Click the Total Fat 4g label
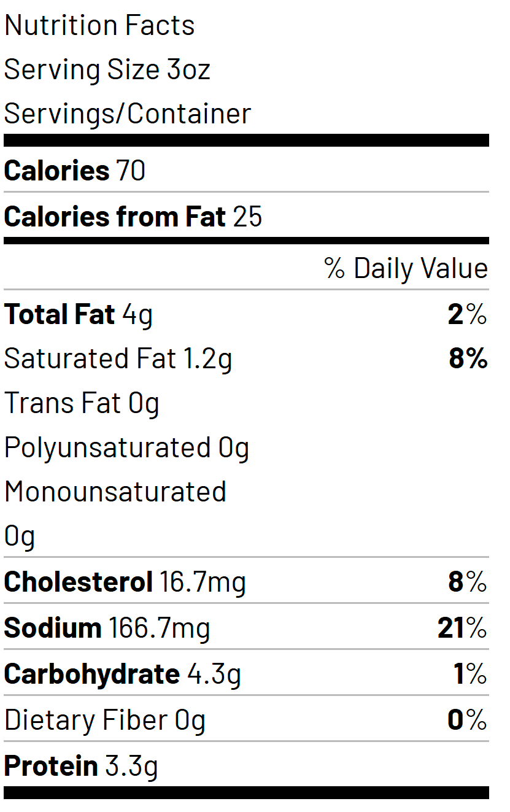The height and width of the screenshot is (812, 510). tap(79, 315)
